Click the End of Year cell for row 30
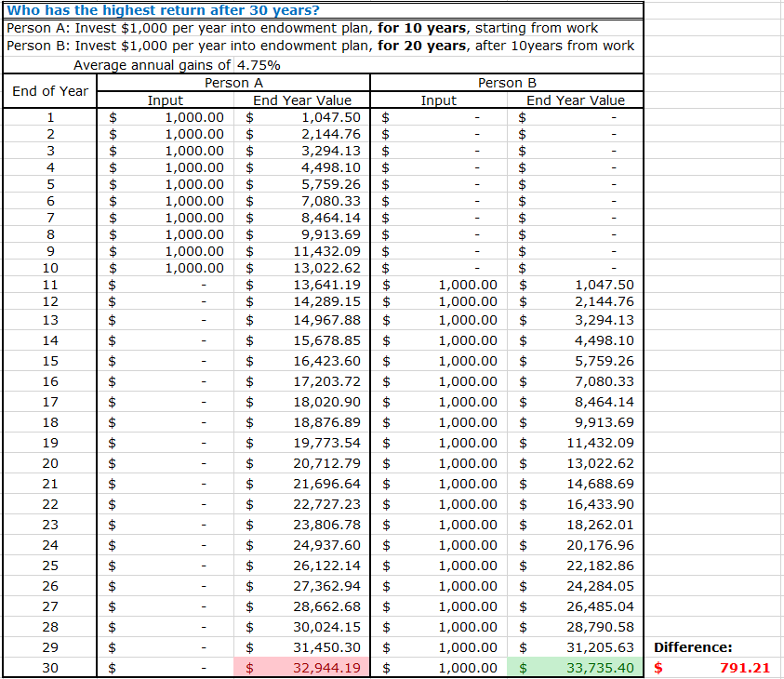 click(x=49, y=668)
